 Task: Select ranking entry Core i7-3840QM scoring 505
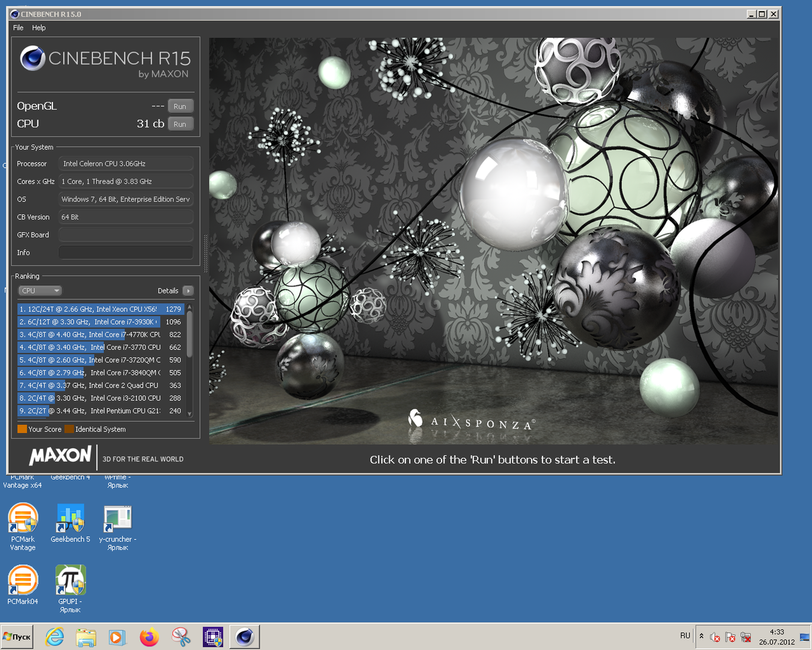click(x=100, y=373)
